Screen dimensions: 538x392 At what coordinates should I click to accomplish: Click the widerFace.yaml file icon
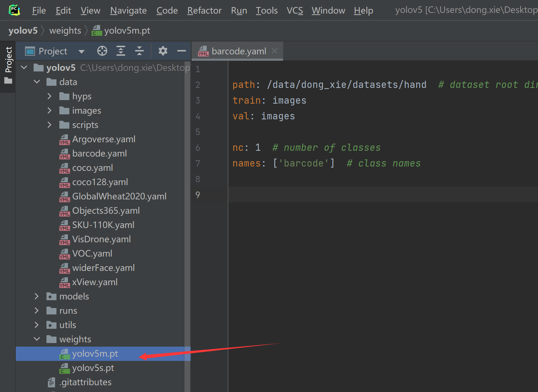64,268
